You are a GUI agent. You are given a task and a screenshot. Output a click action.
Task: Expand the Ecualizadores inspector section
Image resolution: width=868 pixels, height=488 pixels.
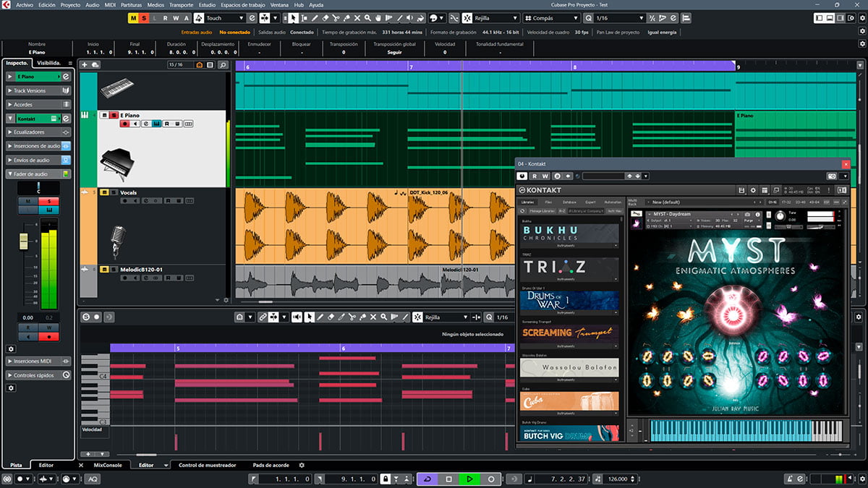coord(38,132)
